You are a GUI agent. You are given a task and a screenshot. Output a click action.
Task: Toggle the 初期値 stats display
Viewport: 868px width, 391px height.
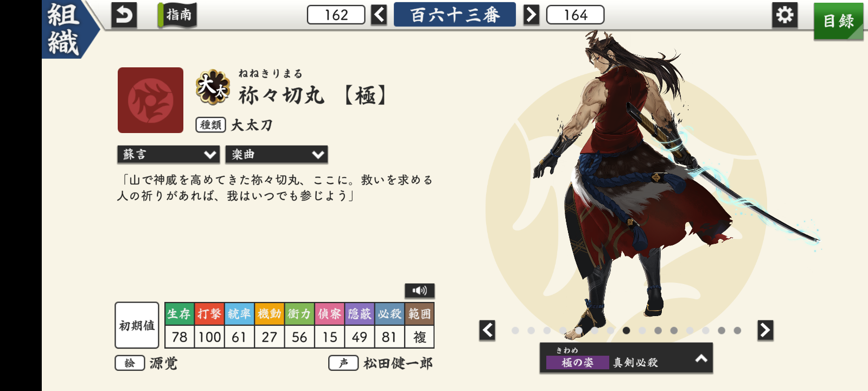point(137,325)
